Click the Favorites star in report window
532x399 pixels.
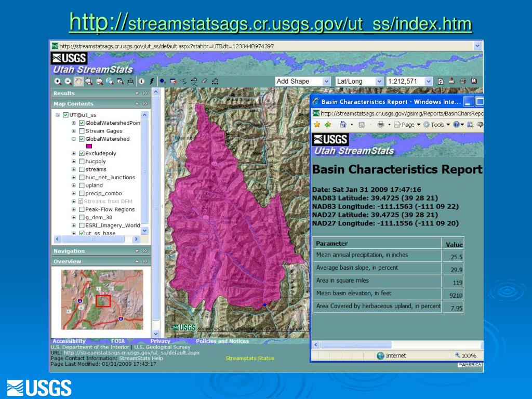(317, 125)
